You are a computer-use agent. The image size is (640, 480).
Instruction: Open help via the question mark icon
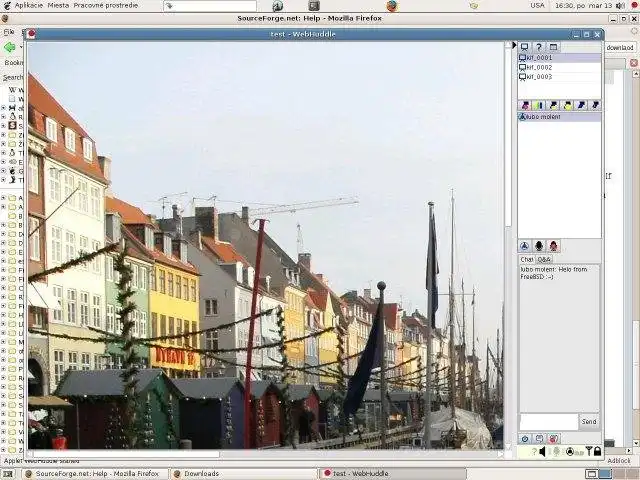pyautogui.click(x=538, y=47)
